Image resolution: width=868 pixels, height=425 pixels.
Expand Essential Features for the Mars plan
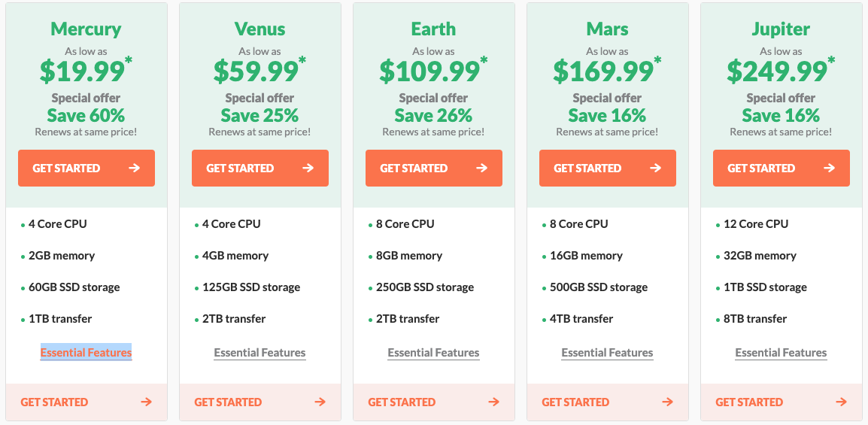(607, 353)
